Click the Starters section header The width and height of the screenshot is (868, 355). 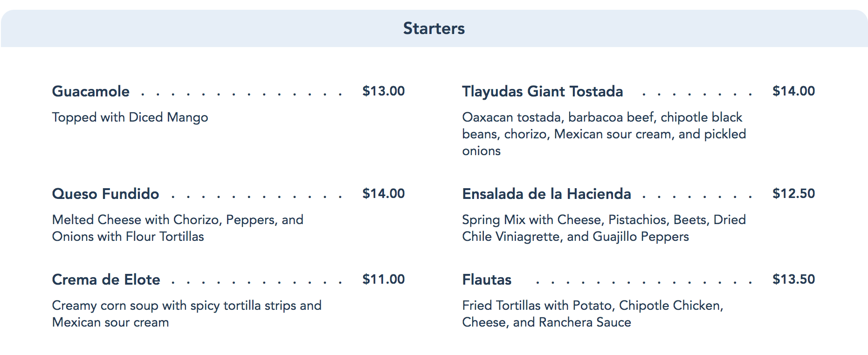pos(434,28)
